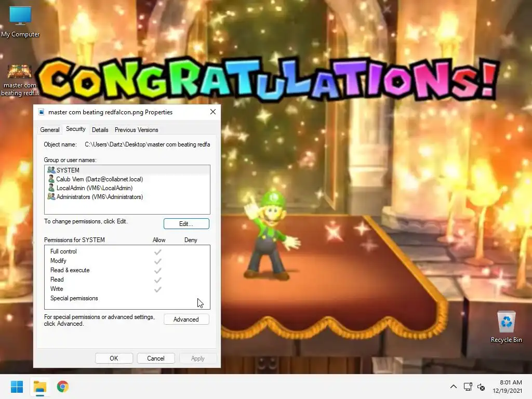The image size is (532, 399).
Task: Click the Modify permission row
Action: [127, 261]
